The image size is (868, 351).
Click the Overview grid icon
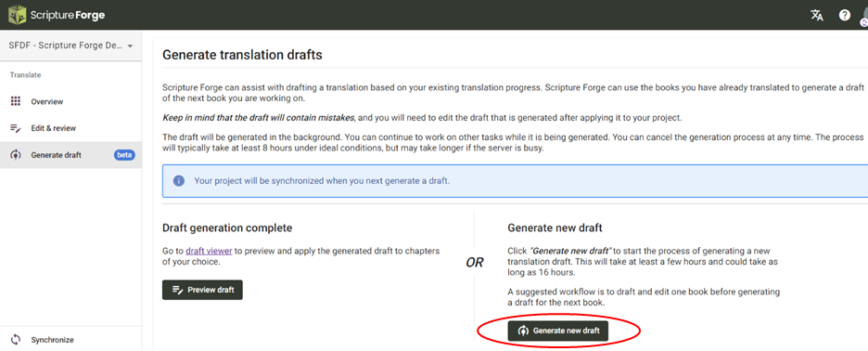coord(16,101)
